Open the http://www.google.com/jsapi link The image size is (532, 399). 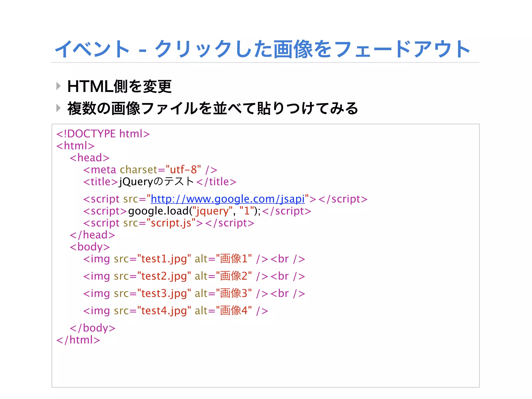[x=228, y=199]
